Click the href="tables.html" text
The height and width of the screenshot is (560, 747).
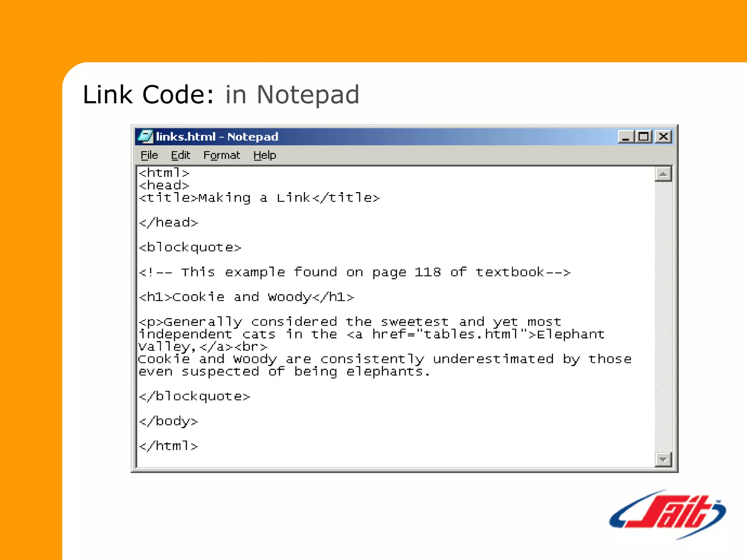tap(450, 334)
